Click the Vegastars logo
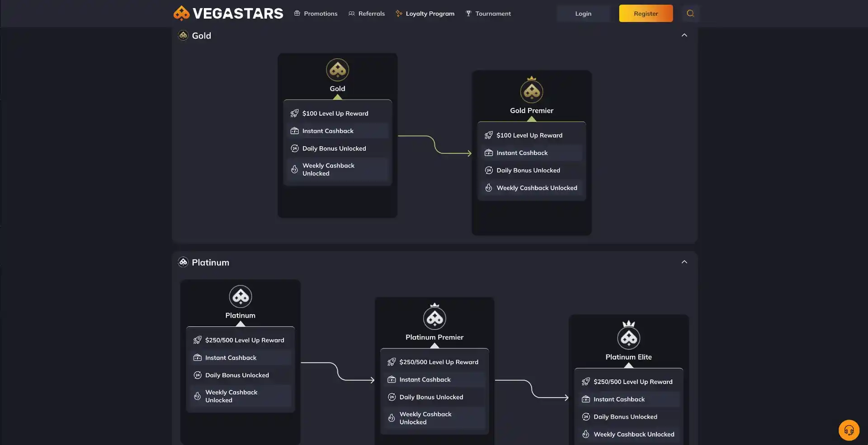The image size is (868, 445). click(x=228, y=14)
